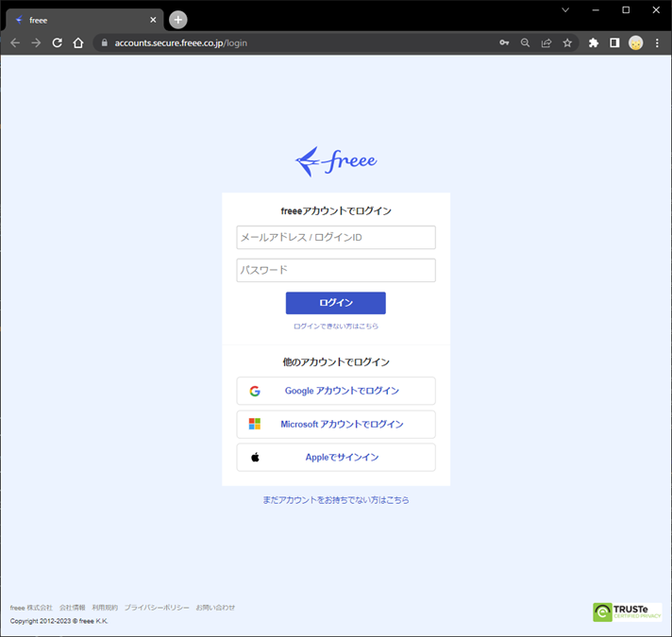Toggle the browser side panel
672x637 pixels.
click(x=614, y=42)
